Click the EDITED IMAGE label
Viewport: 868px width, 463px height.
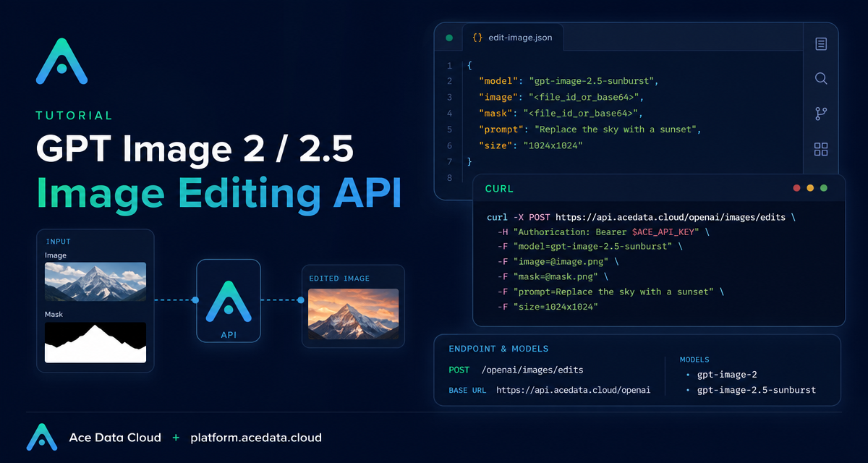point(339,279)
